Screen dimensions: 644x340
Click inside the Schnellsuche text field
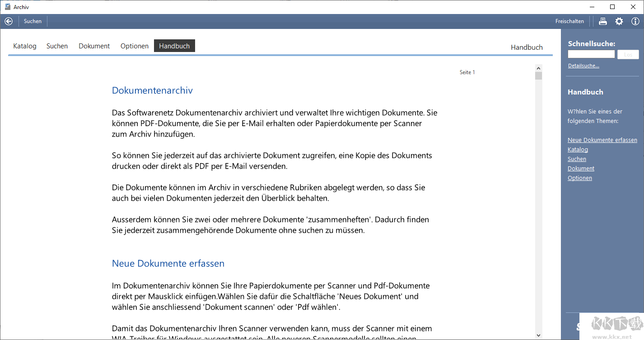[x=591, y=54]
